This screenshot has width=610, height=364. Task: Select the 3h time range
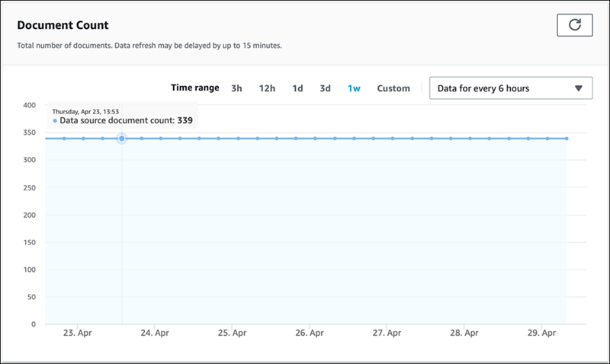[236, 88]
